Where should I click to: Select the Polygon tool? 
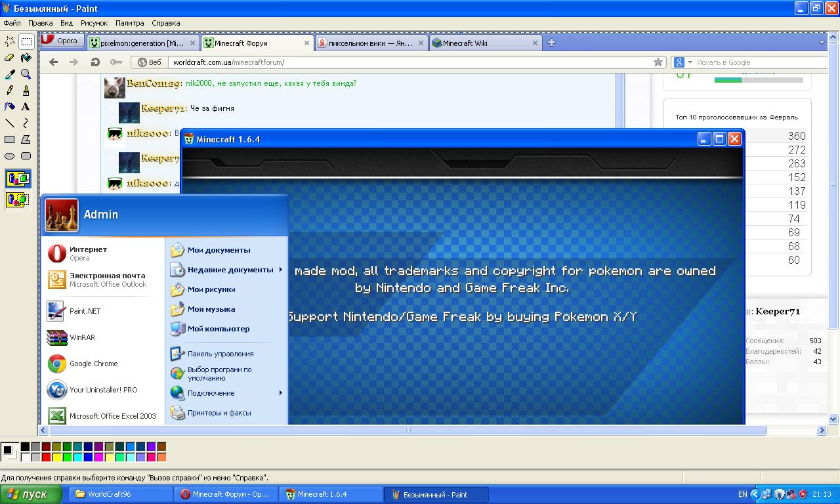[26, 139]
